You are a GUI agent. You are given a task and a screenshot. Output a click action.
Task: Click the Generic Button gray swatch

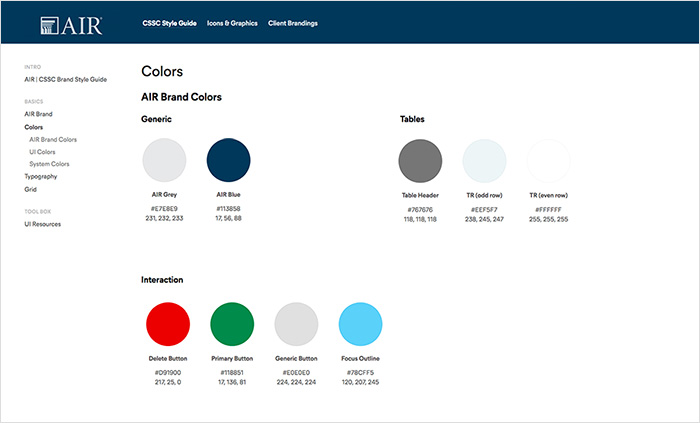pos(296,324)
